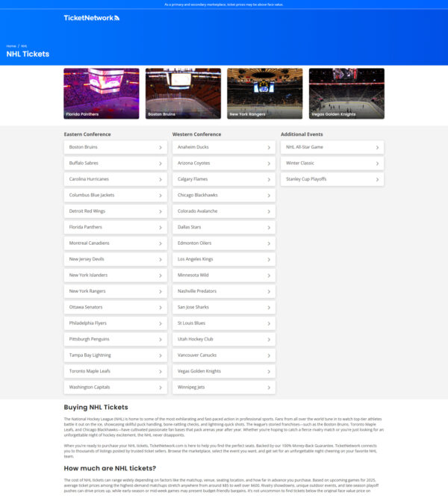Open Toronto Maple Leafs tickets
The image size is (448, 498).
[x=115, y=371]
